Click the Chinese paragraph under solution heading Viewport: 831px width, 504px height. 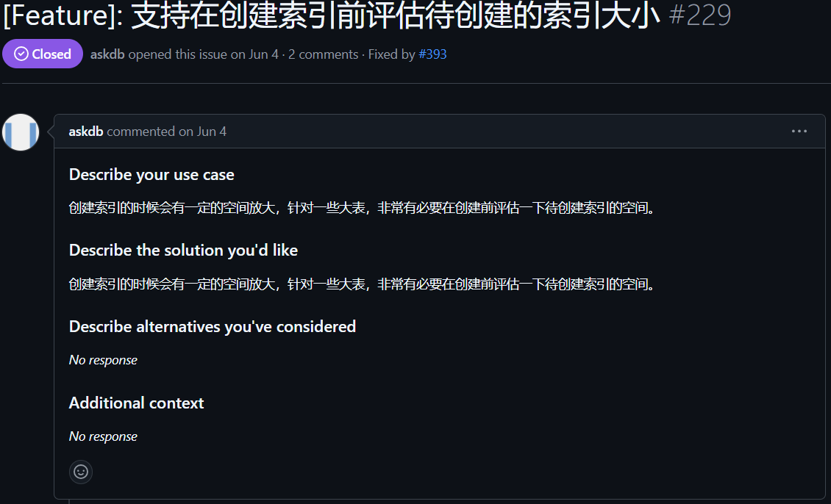tap(362, 284)
